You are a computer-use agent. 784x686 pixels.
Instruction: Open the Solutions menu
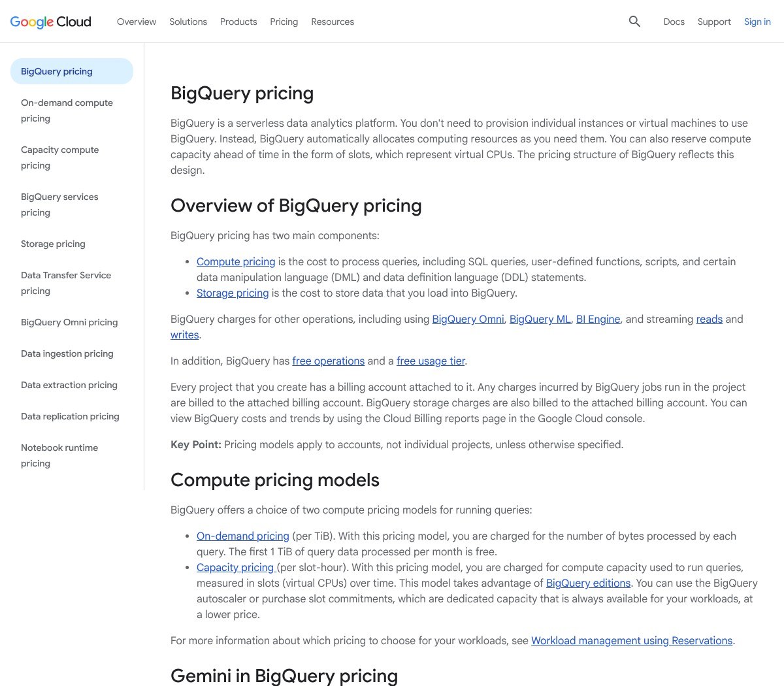point(188,22)
